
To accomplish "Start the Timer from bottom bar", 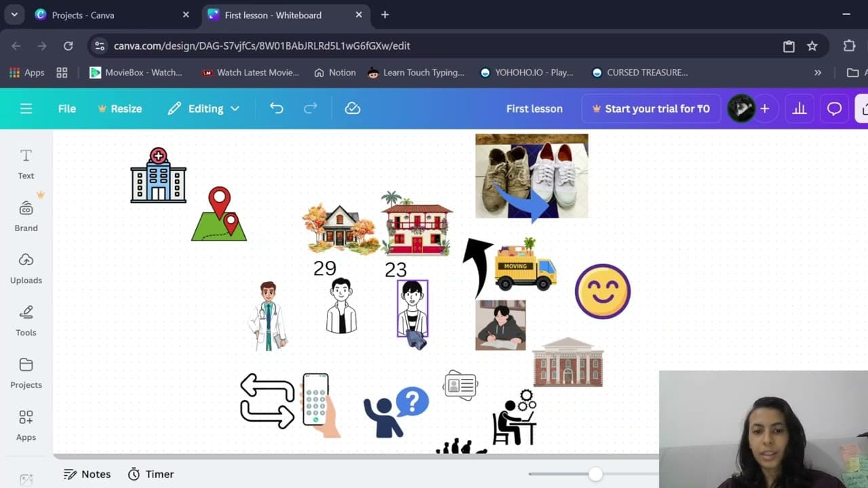I will point(151,474).
